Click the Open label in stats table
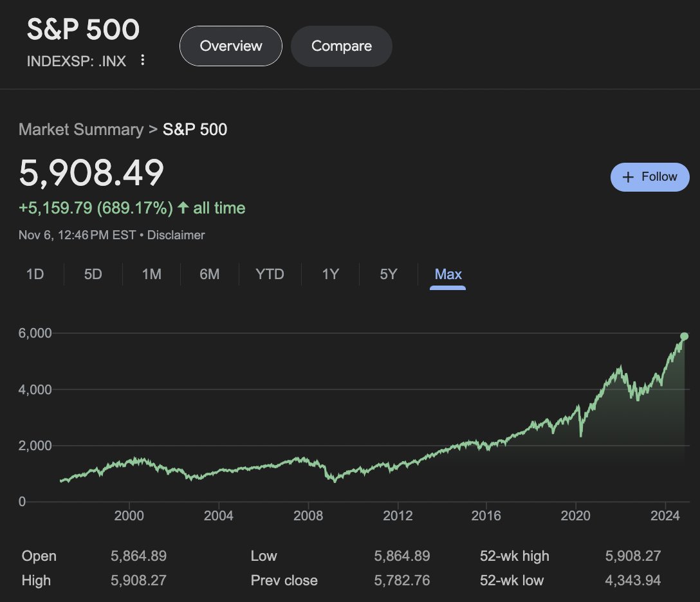Viewport: 700px width, 602px height. point(39,556)
